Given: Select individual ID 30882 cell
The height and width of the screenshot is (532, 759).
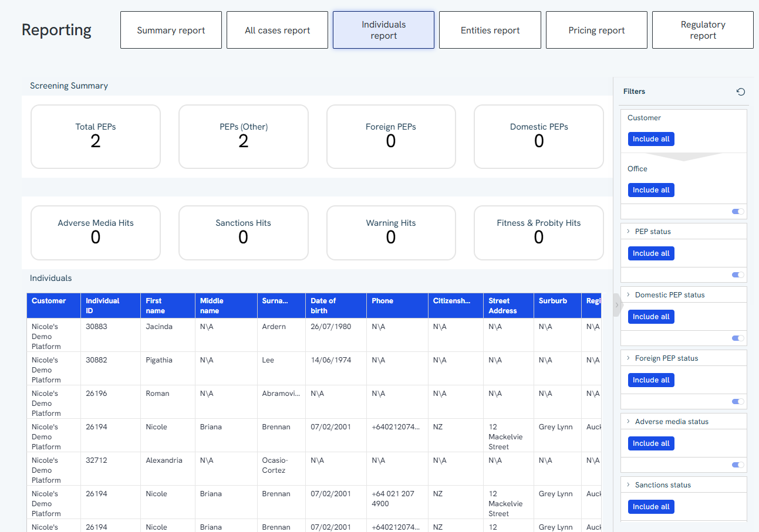Looking at the screenshot, I should tap(111, 368).
